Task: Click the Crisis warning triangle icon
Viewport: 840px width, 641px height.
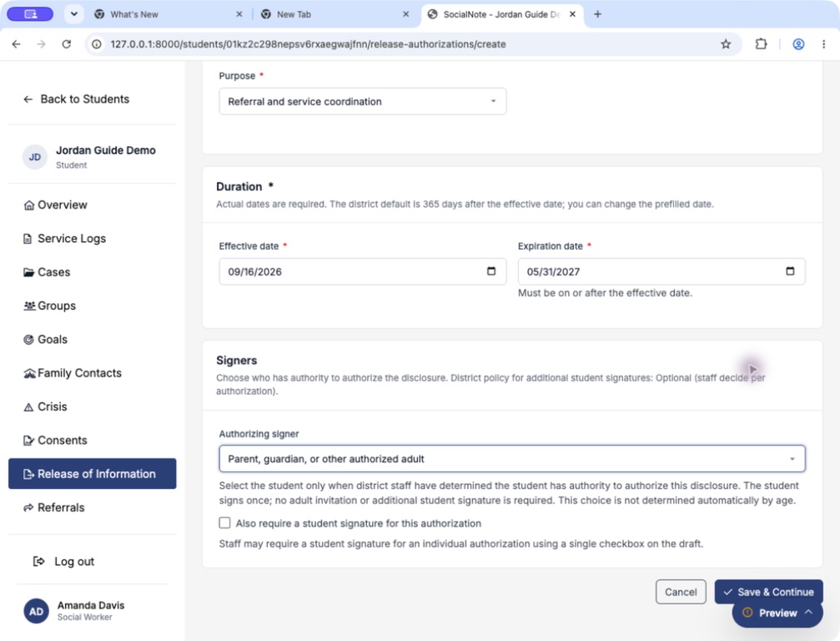Action: 29,407
